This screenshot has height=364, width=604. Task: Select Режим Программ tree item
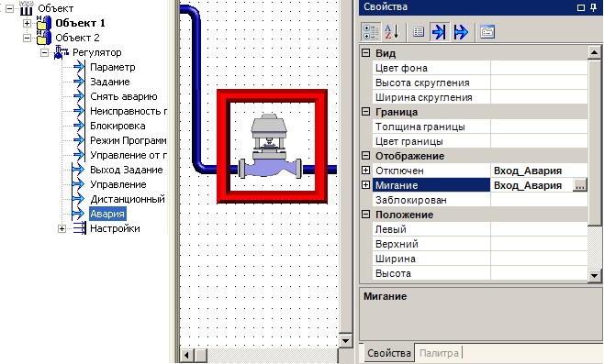[128, 140]
